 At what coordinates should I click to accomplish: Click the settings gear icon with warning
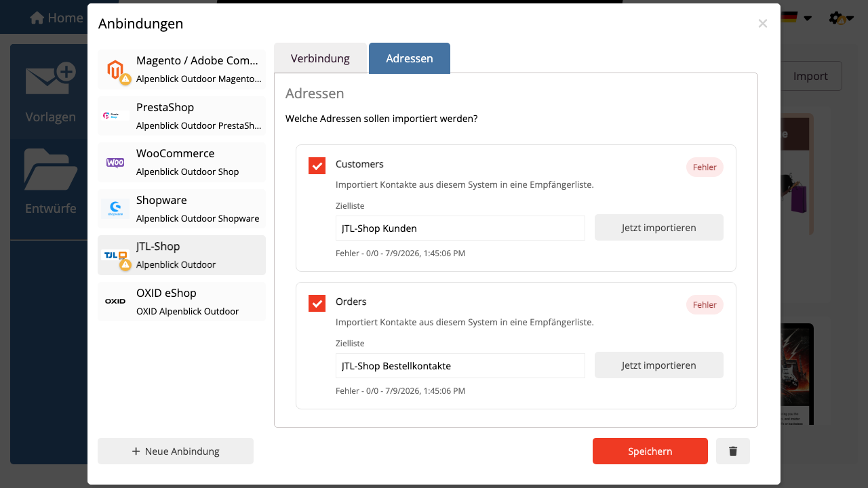[837, 18]
